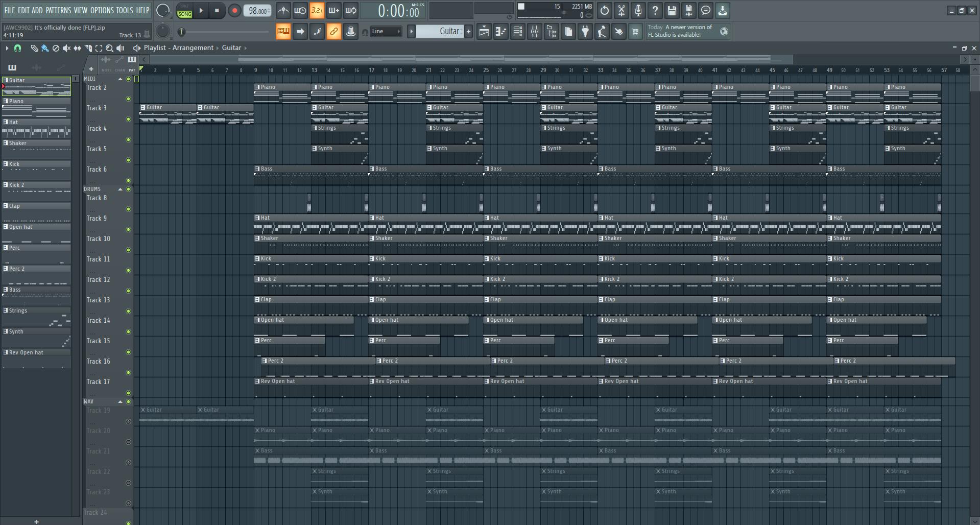
Task: Open the Guitar pattern selector
Action: [x=440, y=32]
